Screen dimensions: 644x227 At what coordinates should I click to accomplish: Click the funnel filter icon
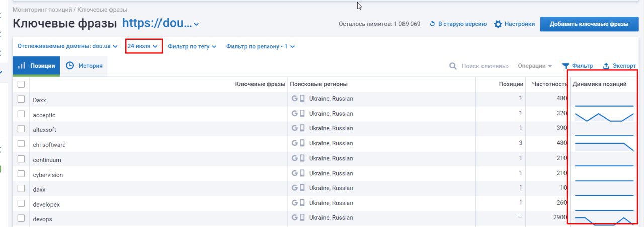(x=566, y=66)
